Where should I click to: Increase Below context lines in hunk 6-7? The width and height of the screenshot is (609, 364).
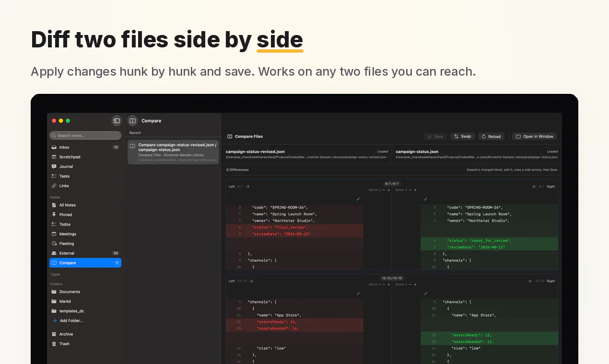[x=415, y=190]
